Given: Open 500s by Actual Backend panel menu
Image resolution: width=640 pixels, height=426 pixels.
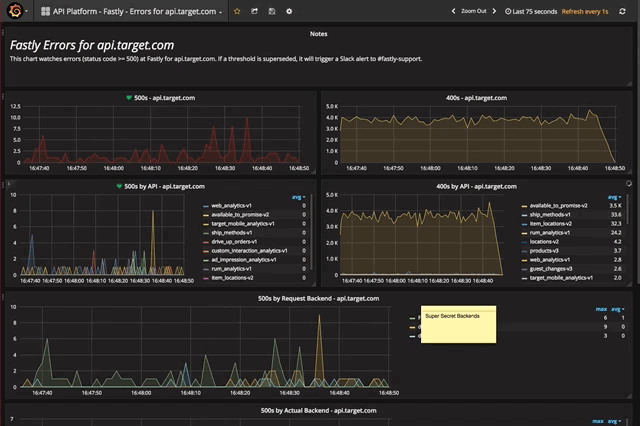Looking at the screenshot, I should tap(318, 410).
